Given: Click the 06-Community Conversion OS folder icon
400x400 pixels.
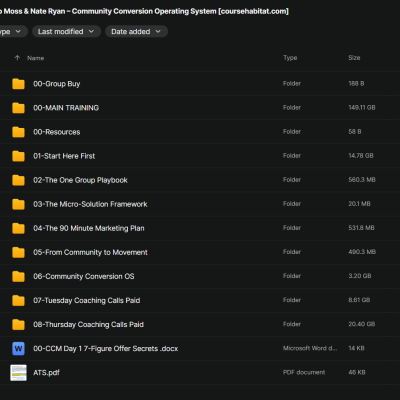Looking at the screenshot, I should pos(18,276).
